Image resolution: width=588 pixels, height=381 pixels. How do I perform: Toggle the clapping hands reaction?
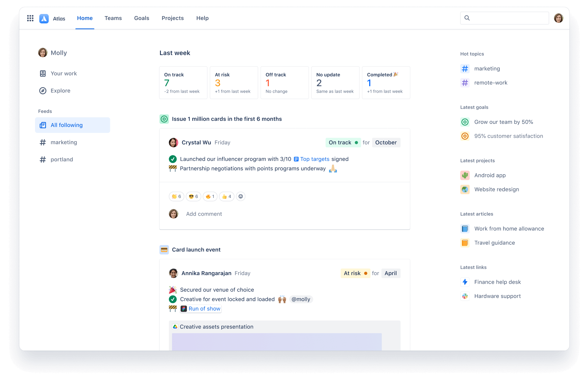177,196
